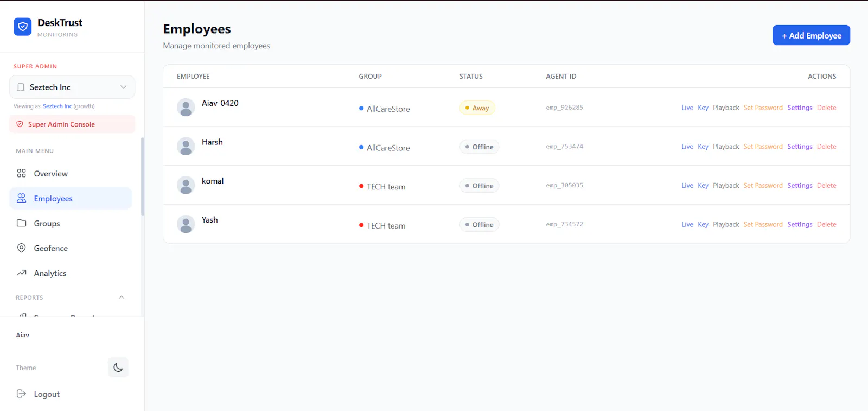Viewport: 868px width, 411px height.
Task: Open Playback for komal
Action: point(726,186)
